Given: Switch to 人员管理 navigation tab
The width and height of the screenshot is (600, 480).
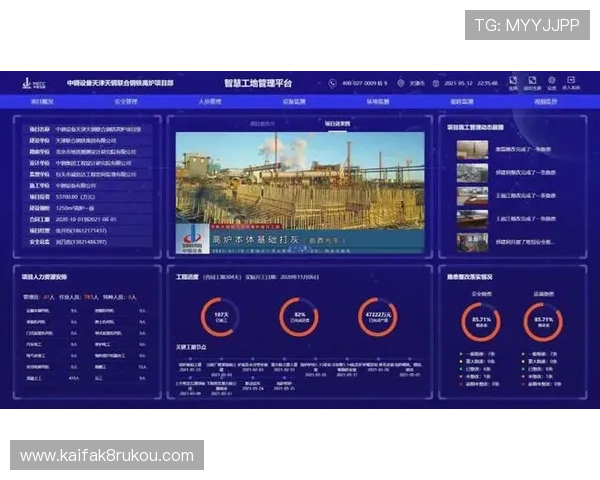Looking at the screenshot, I should (209, 102).
